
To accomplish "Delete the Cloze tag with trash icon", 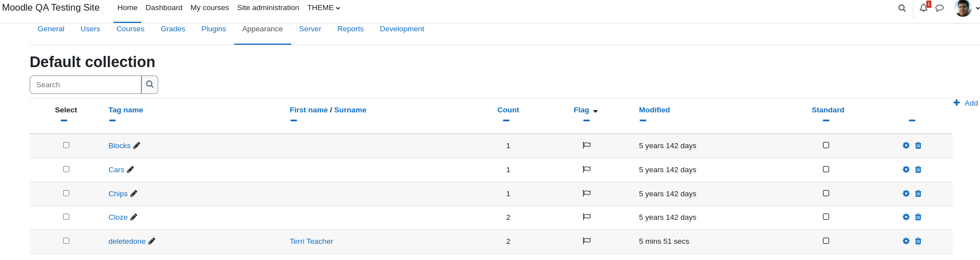I will [918, 217].
